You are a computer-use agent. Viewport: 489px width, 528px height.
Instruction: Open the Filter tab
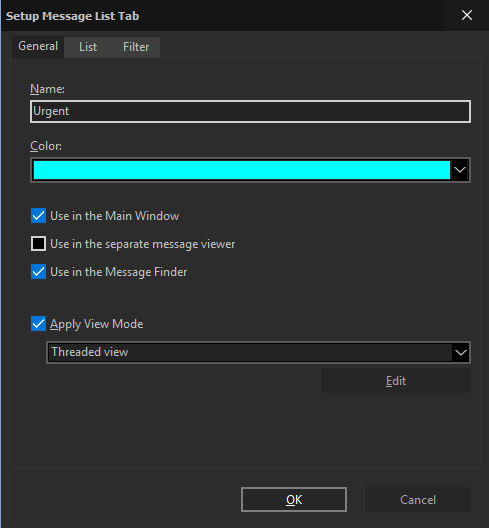coord(136,47)
